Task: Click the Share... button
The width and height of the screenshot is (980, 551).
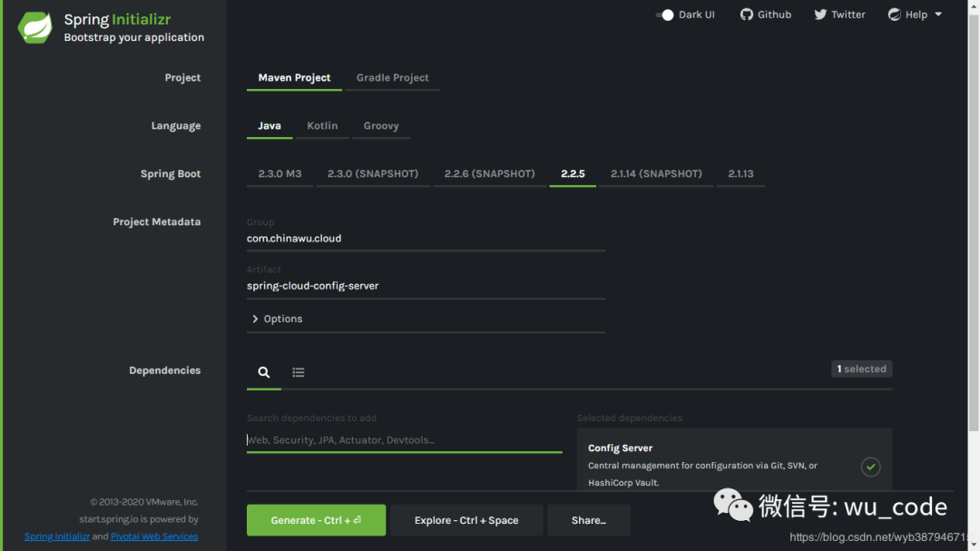Action: tap(589, 520)
